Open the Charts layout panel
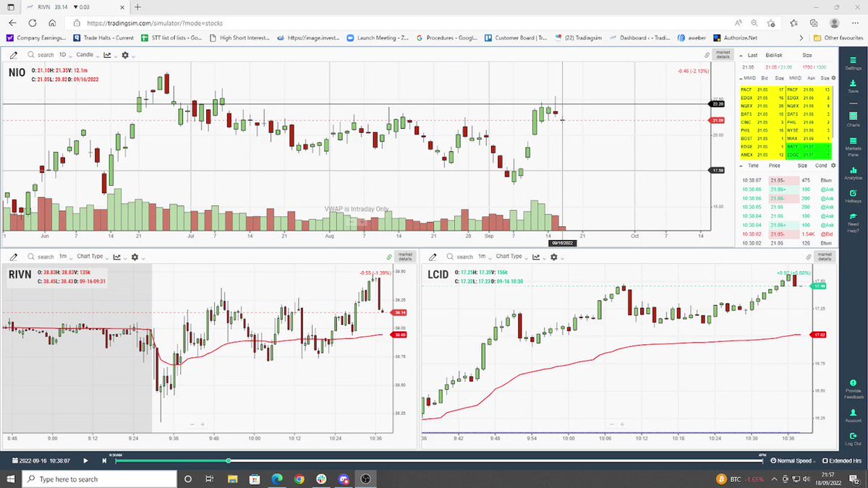The height and width of the screenshot is (488, 868). click(853, 118)
